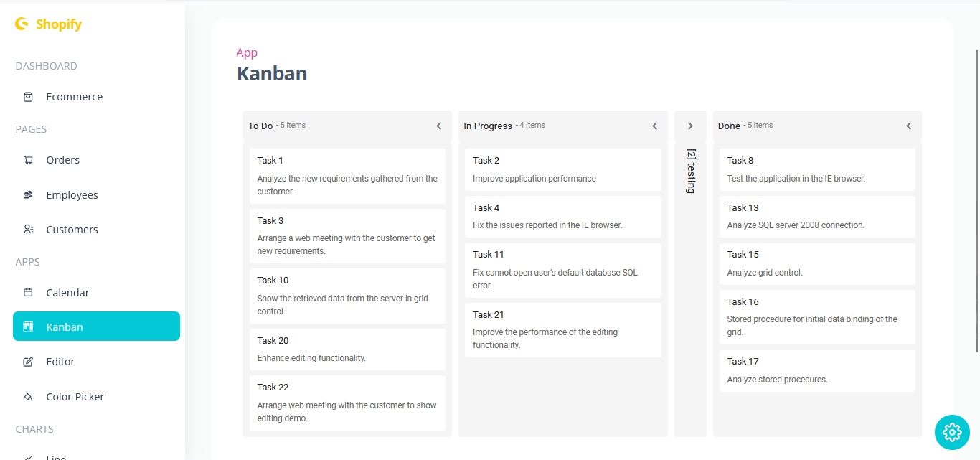Click the Employees icon in the sidebar
980x460 pixels.
pos(29,194)
